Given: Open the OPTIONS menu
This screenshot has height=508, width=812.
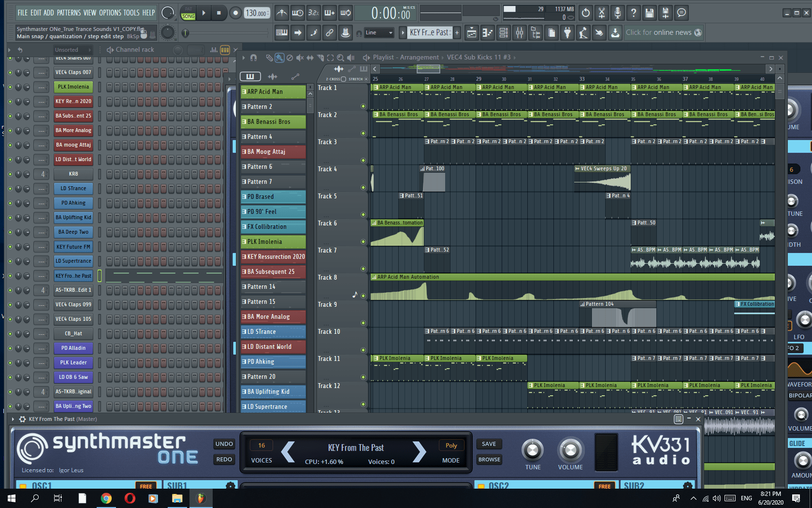Looking at the screenshot, I should [x=110, y=13].
